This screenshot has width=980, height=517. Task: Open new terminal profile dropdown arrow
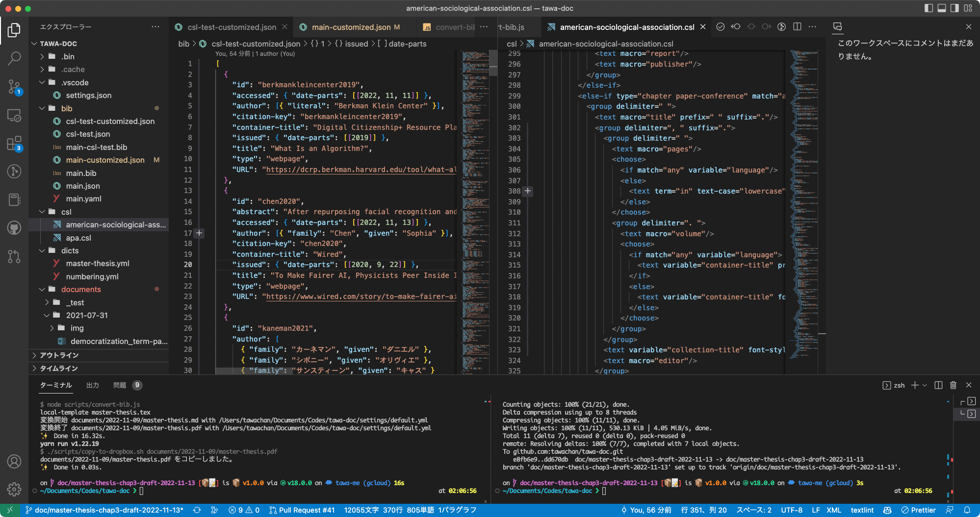pos(925,385)
